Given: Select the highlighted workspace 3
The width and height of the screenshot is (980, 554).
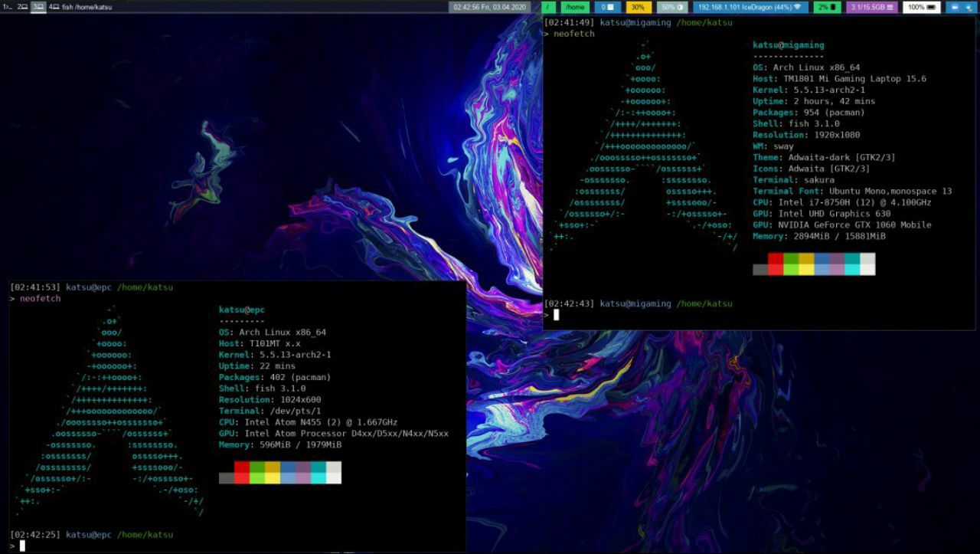Looking at the screenshot, I should pos(38,6).
